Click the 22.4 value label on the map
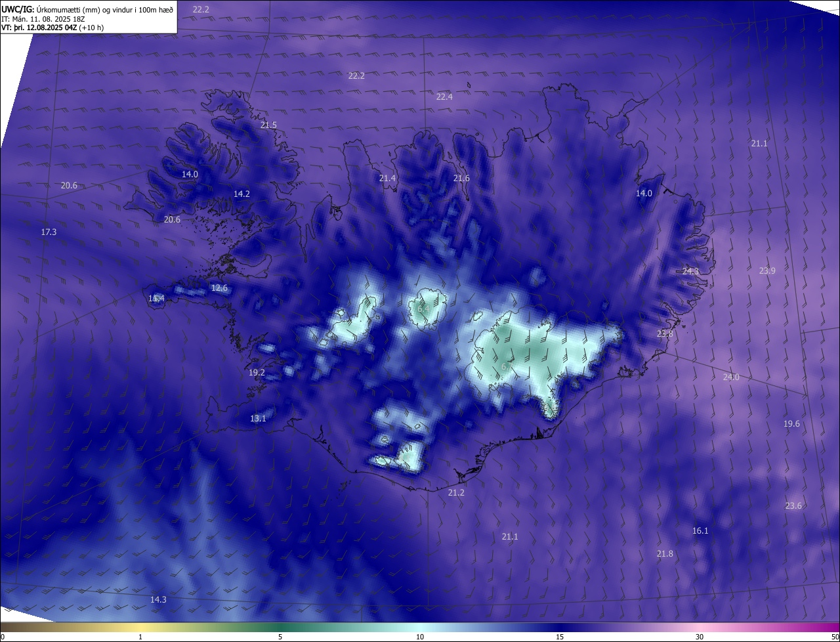The height and width of the screenshot is (642, 840). point(444,96)
